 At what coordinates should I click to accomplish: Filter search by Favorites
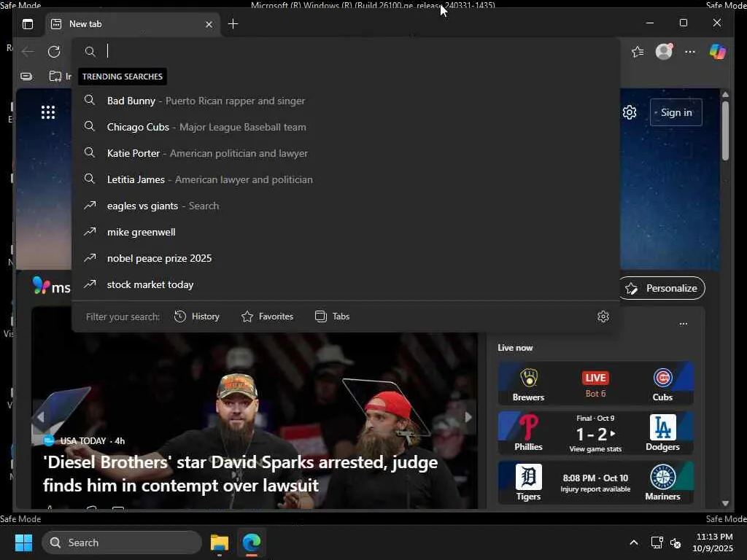pyautogui.click(x=267, y=316)
